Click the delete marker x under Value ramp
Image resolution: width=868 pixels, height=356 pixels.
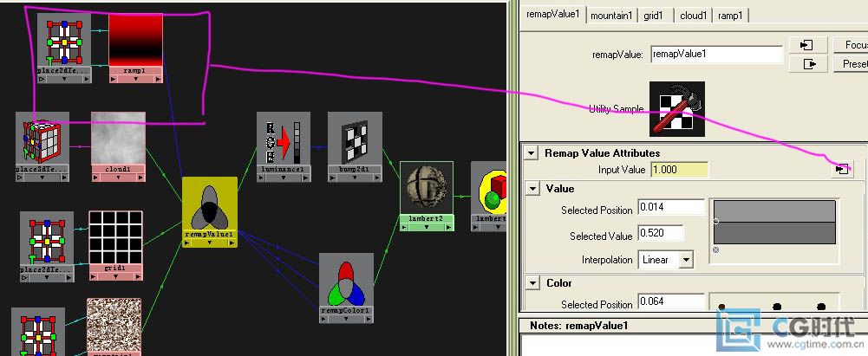[x=715, y=249]
